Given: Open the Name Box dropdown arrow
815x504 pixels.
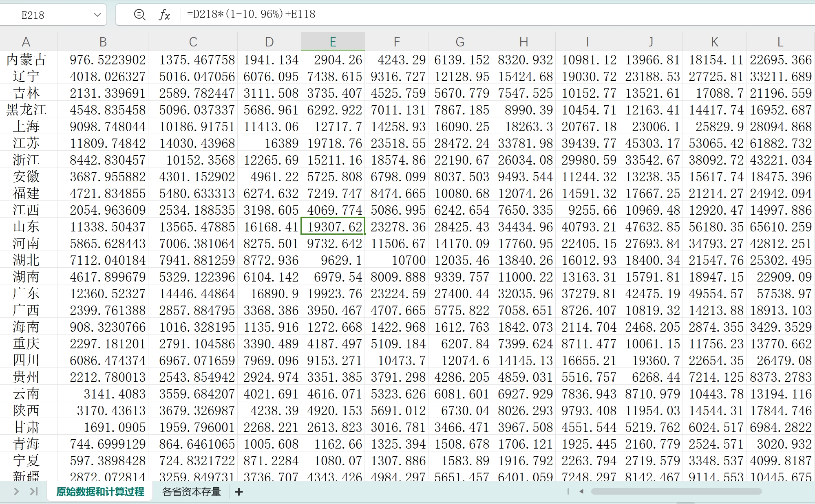Looking at the screenshot, I should pos(97,15).
